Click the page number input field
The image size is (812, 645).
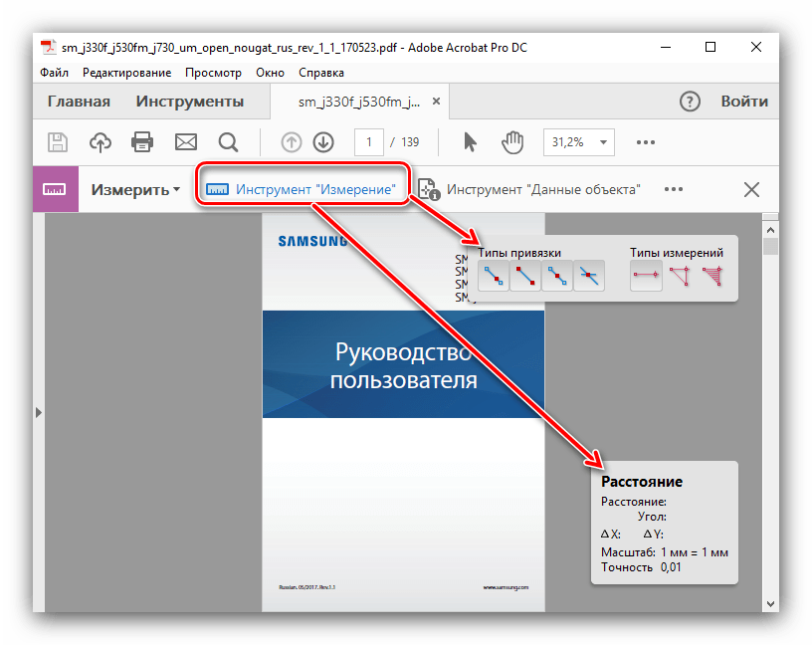click(x=368, y=142)
